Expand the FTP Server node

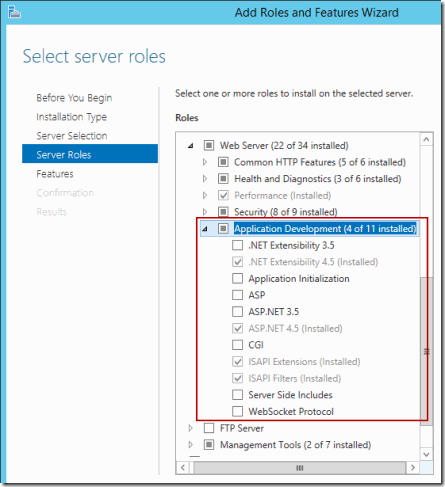(x=190, y=428)
